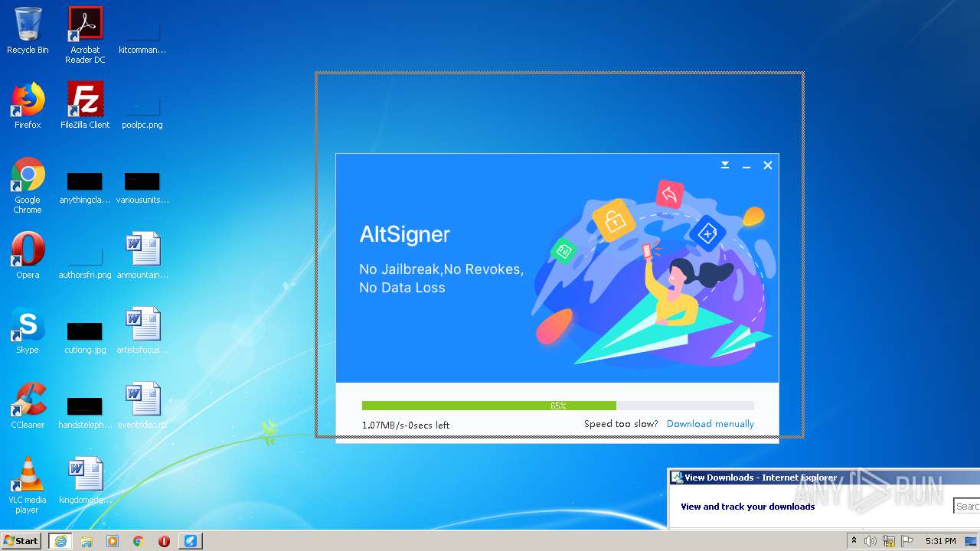Select eventsdec.rtf document icon
The height and width of the screenshot is (551, 980).
[142, 406]
